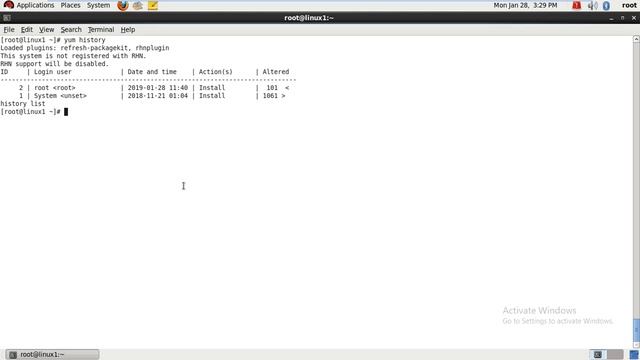The width and height of the screenshot is (640, 360).
Task: Click the altered count '1061'
Action: point(270,96)
